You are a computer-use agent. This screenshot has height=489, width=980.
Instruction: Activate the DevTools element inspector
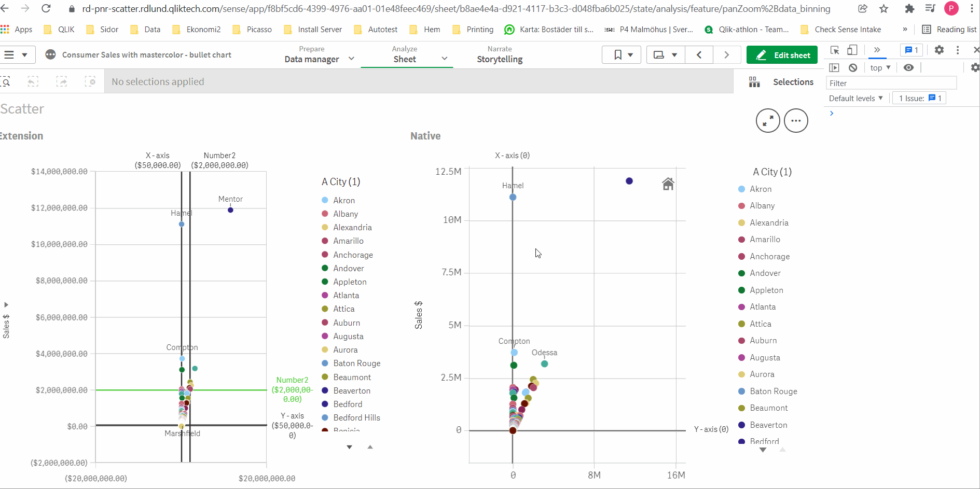(x=834, y=50)
